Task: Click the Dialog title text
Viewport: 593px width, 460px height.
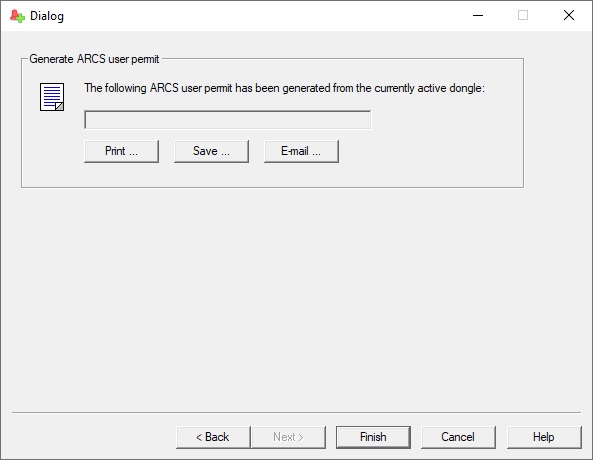Action: 47,16
